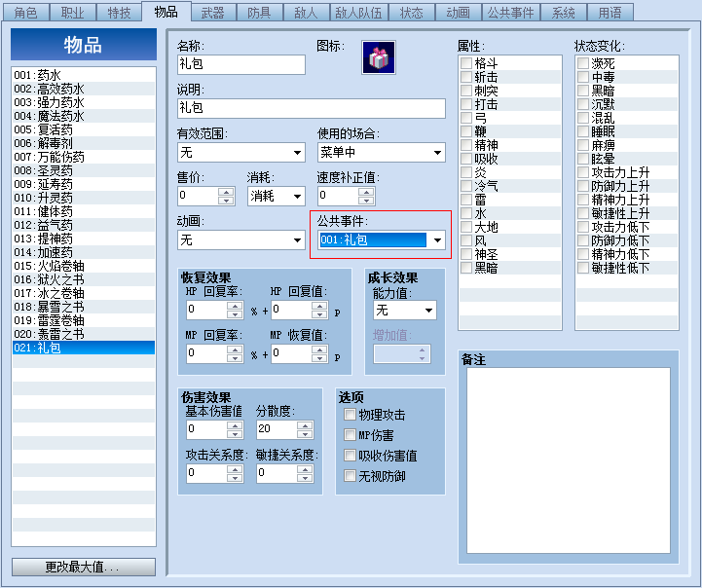702x588 pixels.
Task: Decrease the 速度补正值 spinner value
Action: (366, 201)
